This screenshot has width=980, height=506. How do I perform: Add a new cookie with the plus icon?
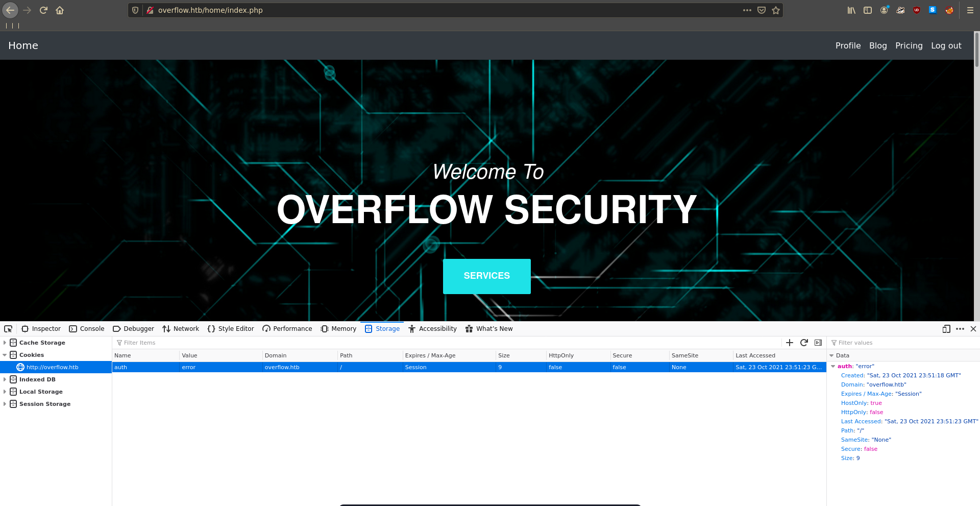pyautogui.click(x=790, y=343)
